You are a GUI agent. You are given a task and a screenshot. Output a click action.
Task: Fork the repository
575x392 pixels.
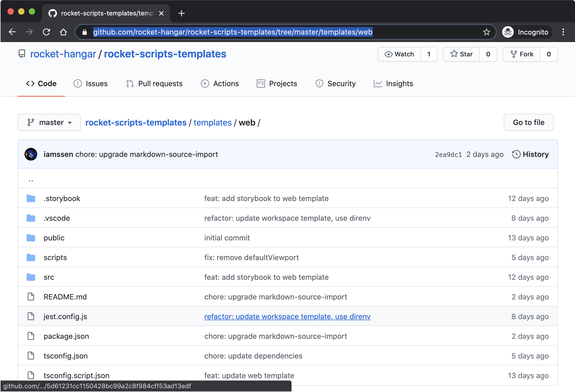point(522,54)
